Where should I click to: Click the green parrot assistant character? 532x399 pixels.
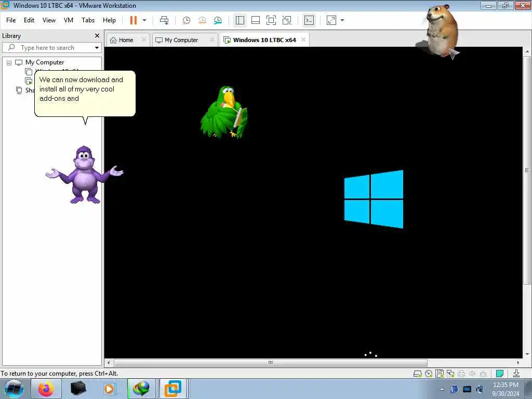(x=224, y=112)
